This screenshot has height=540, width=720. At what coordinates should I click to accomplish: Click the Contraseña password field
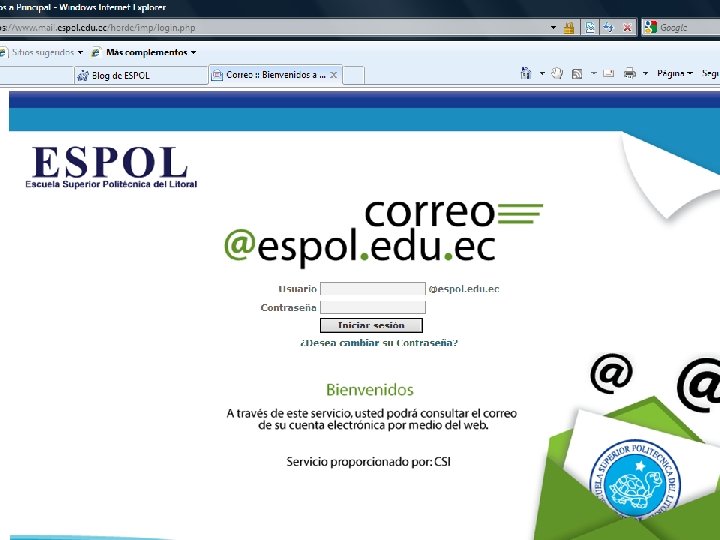tap(373, 307)
